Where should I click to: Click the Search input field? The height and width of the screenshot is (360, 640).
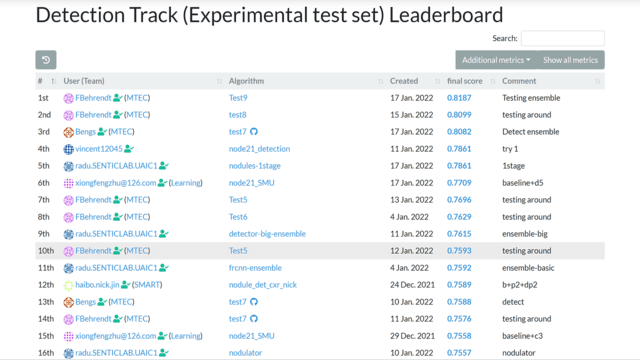563,38
